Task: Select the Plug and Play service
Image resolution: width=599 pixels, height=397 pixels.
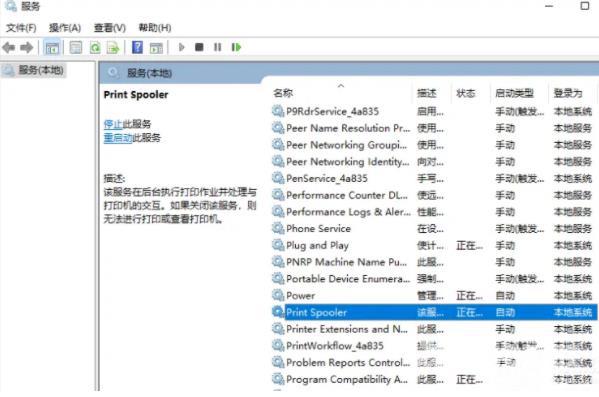Action: (434, 245)
